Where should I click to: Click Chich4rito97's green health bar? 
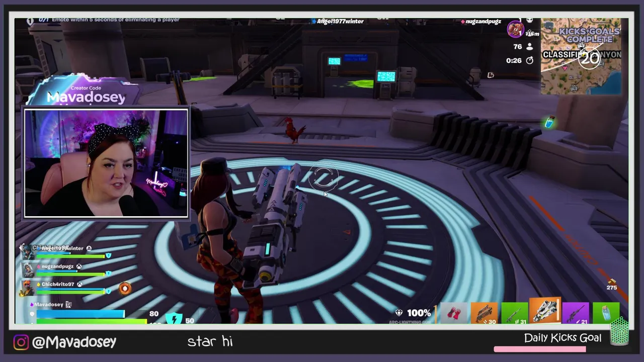pyautogui.click(x=71, y=292)
